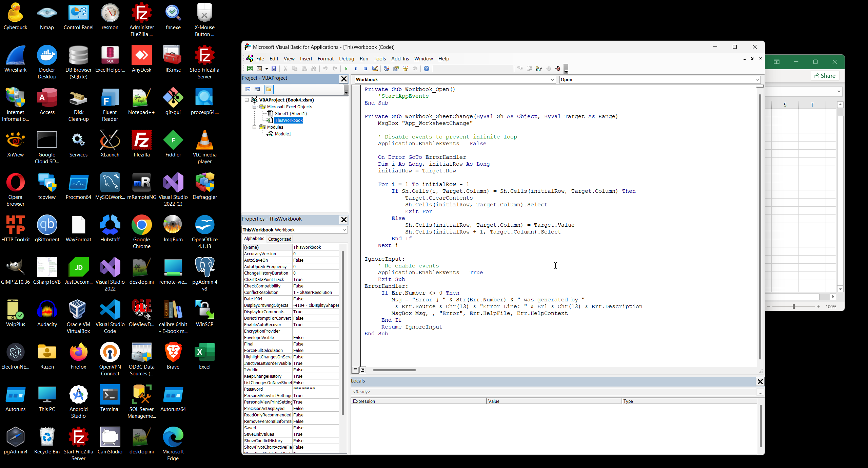Click the Break pause icon in the toolbar
This screenshot has width=868, height=468.
pyautogui.click(x=356, y=69)
